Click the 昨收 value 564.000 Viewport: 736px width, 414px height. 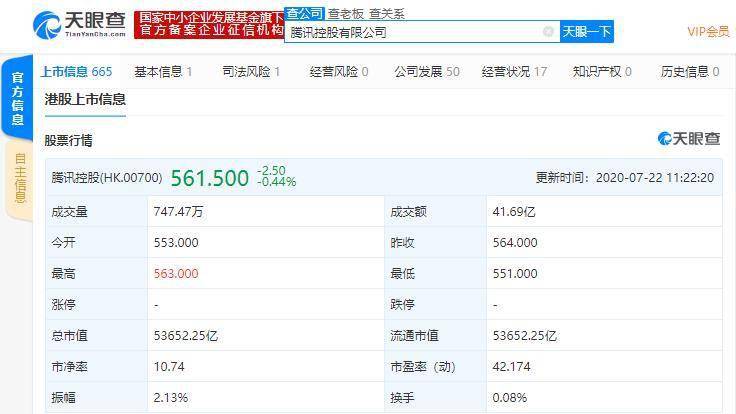pyautogui.click(x=515, y=243)
